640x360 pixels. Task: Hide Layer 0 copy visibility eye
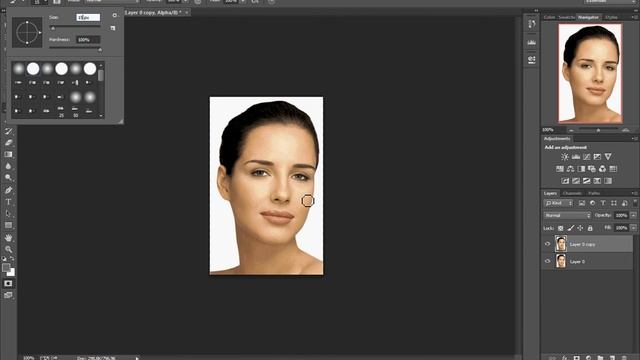pyautogui.click(x=548, y=244)
